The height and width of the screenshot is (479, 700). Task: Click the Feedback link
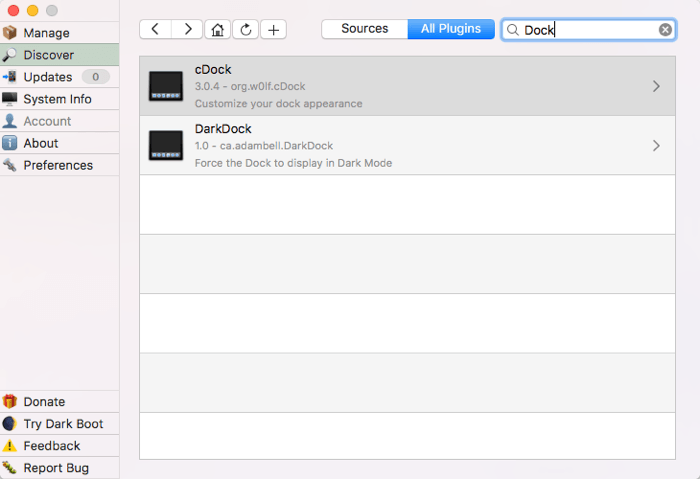pyautogui.click(x=52, y=446)
